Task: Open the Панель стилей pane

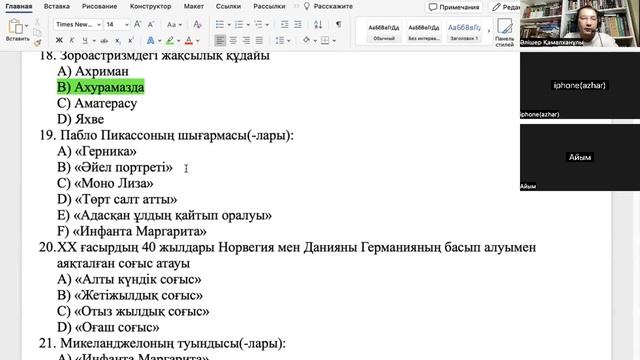Action: coord(504,33)
